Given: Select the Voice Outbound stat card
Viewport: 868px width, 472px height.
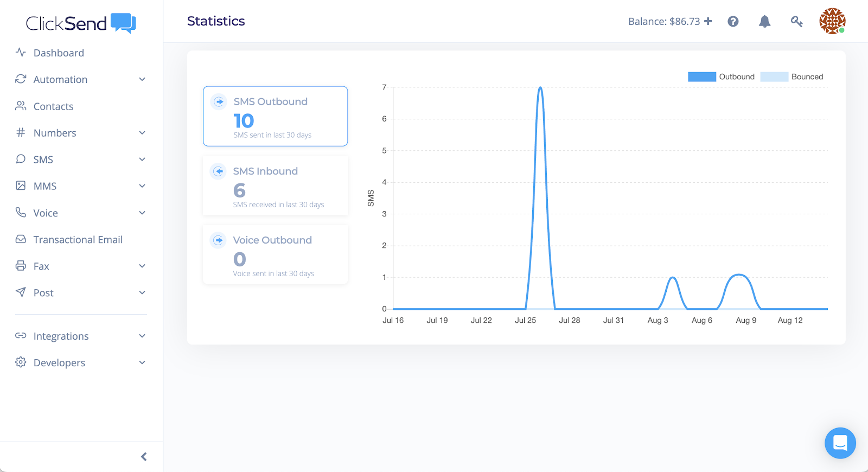Looking at the screenshot, I should 275,255.
